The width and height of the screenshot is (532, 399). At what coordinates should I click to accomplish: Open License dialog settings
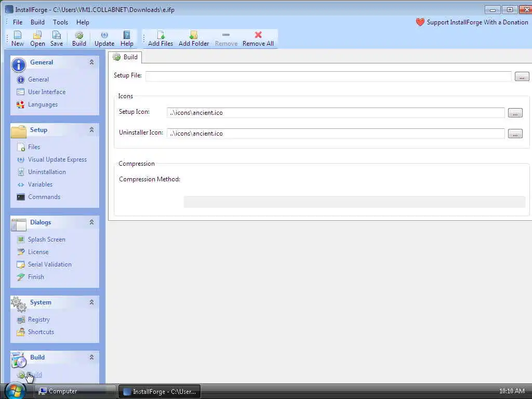coord(33,252)
